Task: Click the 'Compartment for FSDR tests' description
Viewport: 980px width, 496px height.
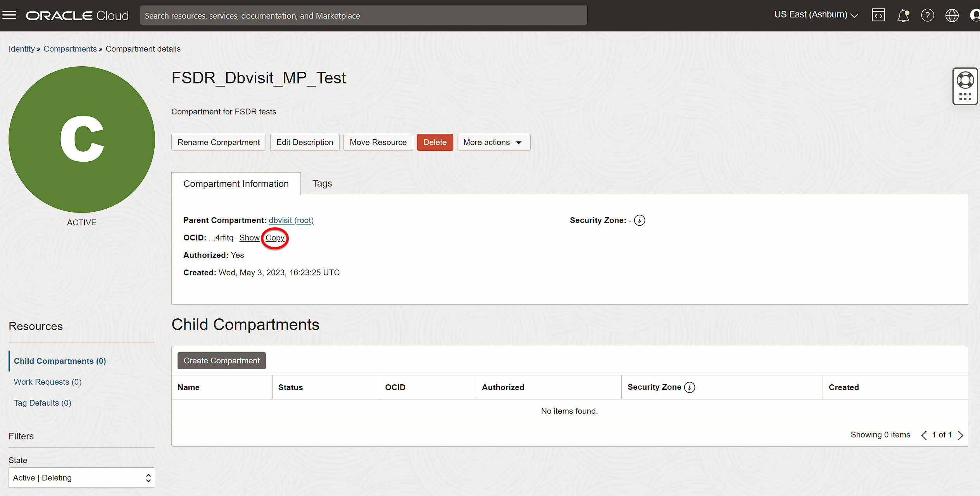Action: (224, 112)
